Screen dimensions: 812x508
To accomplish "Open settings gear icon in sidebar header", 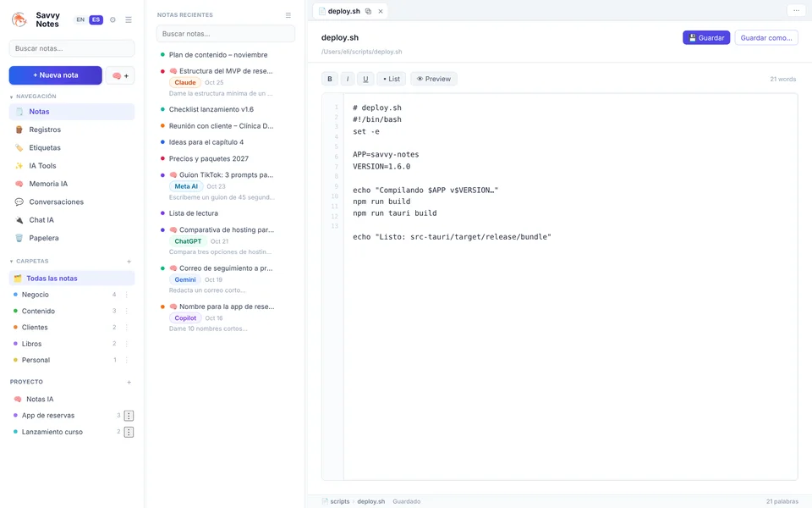I will point(112,19).
